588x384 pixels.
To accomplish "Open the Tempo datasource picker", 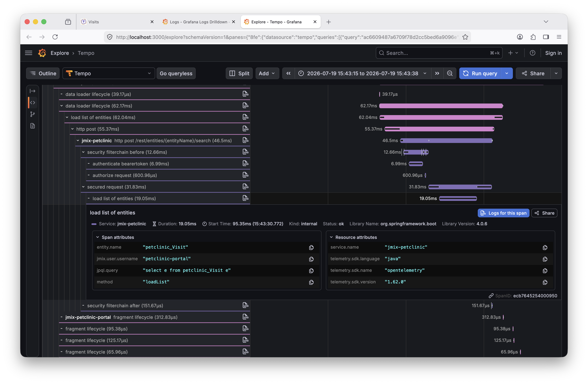I will coord(108,73).
